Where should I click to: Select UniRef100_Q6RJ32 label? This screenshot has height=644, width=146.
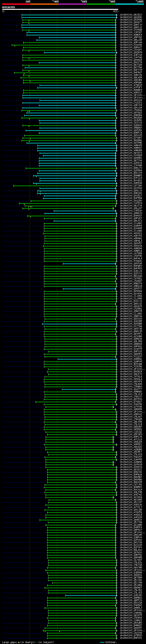point(131,304)
